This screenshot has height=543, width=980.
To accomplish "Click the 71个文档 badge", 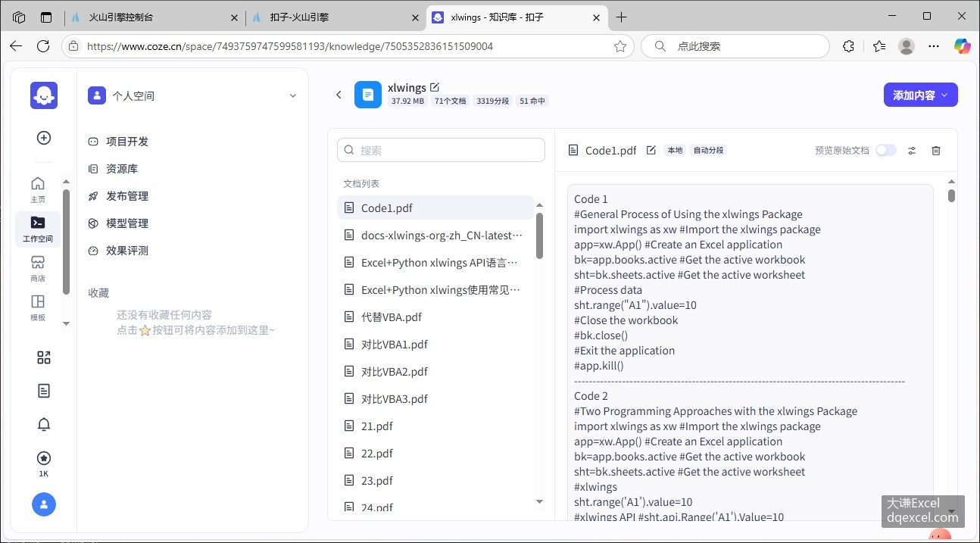I will point(451,101).
